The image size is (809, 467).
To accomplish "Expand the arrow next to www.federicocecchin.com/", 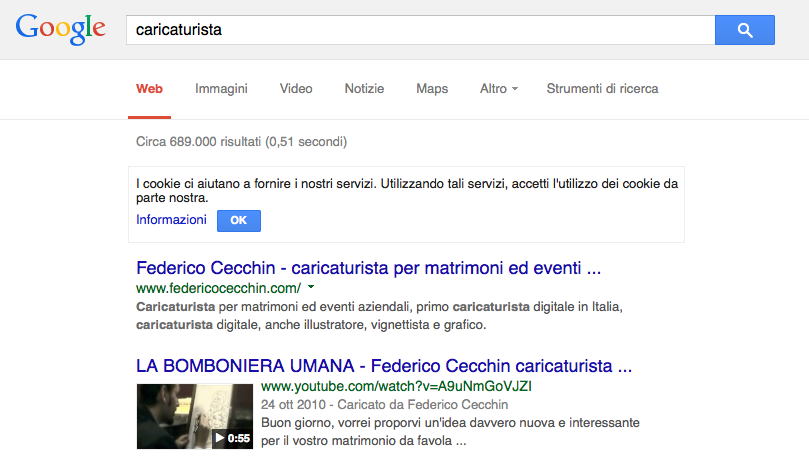I will pyautogui.click(x=311, y=287).
